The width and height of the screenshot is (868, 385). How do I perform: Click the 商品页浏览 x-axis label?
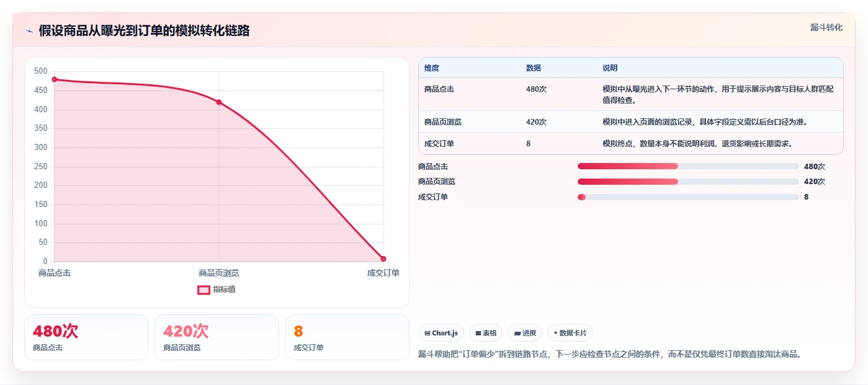[219, 273]
